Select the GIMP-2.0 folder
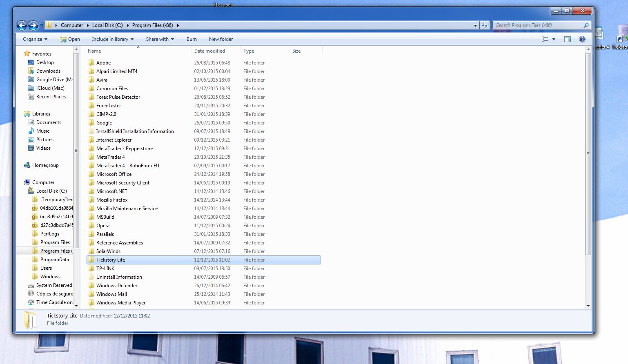The width and height of the screenshot is (628, 364). click(106, 114)
